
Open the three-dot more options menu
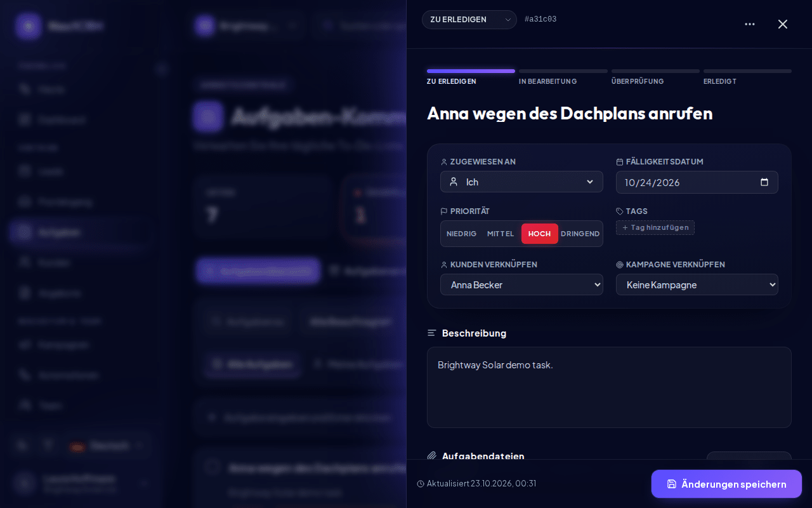click(x=750, y=24)
